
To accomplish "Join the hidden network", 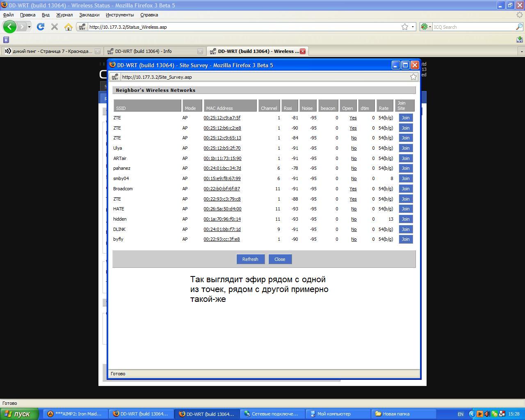I will point(406,219).
